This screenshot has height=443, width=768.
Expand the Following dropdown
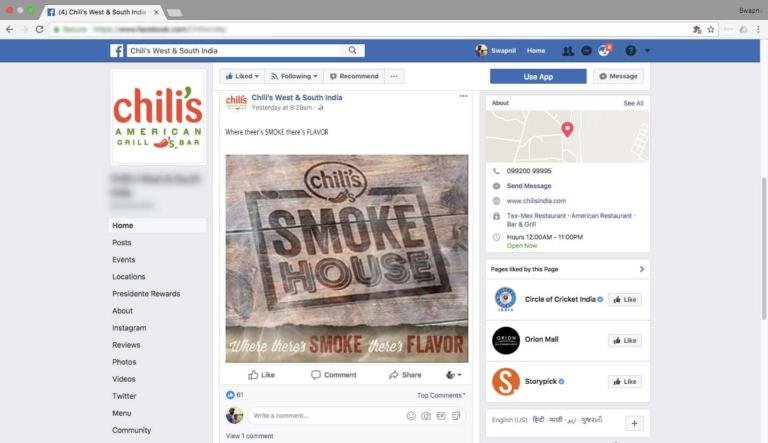pos(294,76)
